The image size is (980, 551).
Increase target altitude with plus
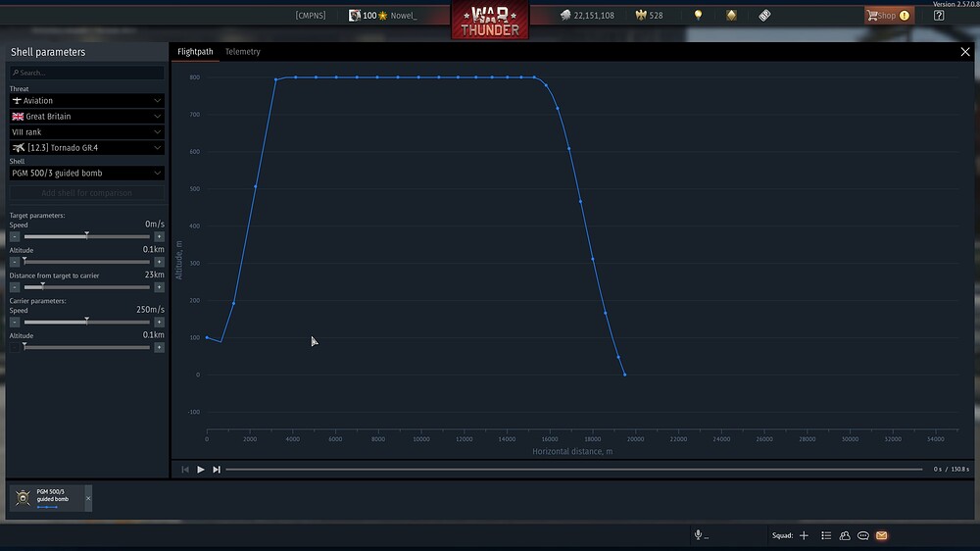[160, 262]
